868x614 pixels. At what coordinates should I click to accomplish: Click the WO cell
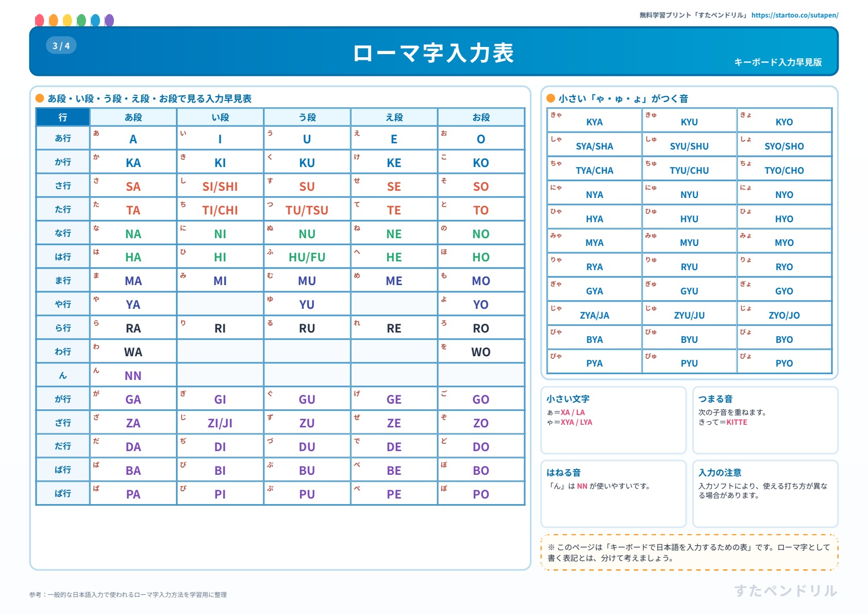pyautogui.click(x=481, y=351)
